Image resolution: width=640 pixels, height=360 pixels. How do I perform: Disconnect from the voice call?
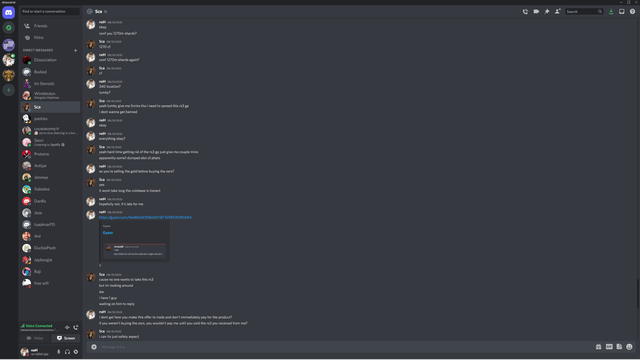point(76,327)
